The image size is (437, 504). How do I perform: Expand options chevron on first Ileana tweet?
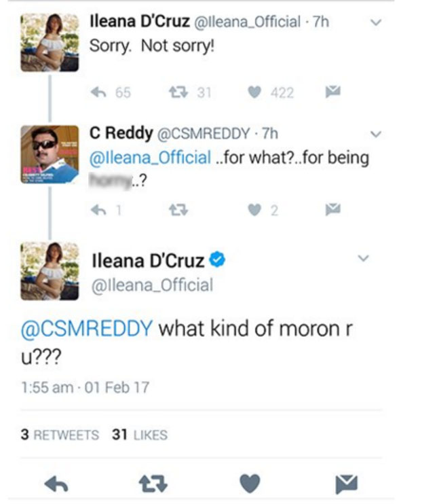[x=377, y=22]
